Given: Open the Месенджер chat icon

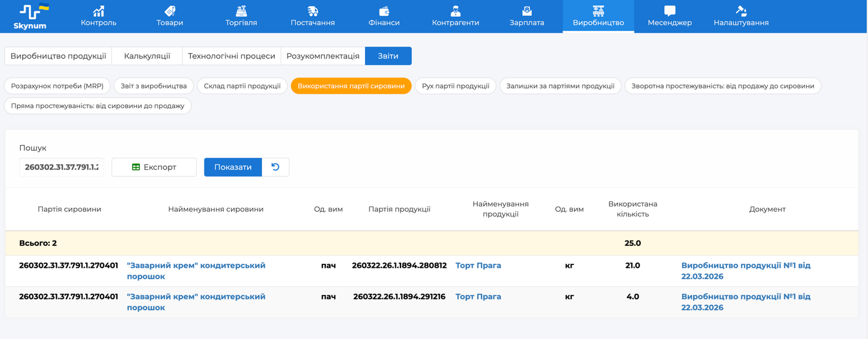Looking at the screenshot, I should [670, 11].
